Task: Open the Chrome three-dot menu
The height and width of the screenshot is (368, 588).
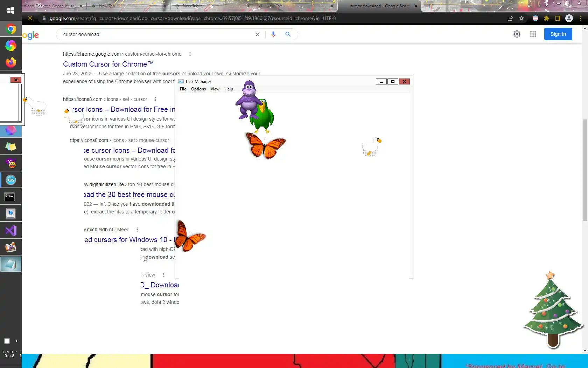Action: [x=581, y=18]
